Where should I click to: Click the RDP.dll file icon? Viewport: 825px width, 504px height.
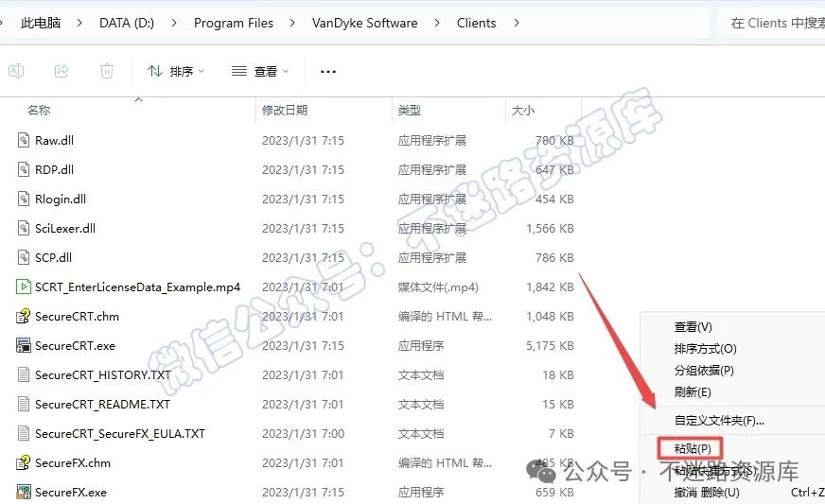23,169
